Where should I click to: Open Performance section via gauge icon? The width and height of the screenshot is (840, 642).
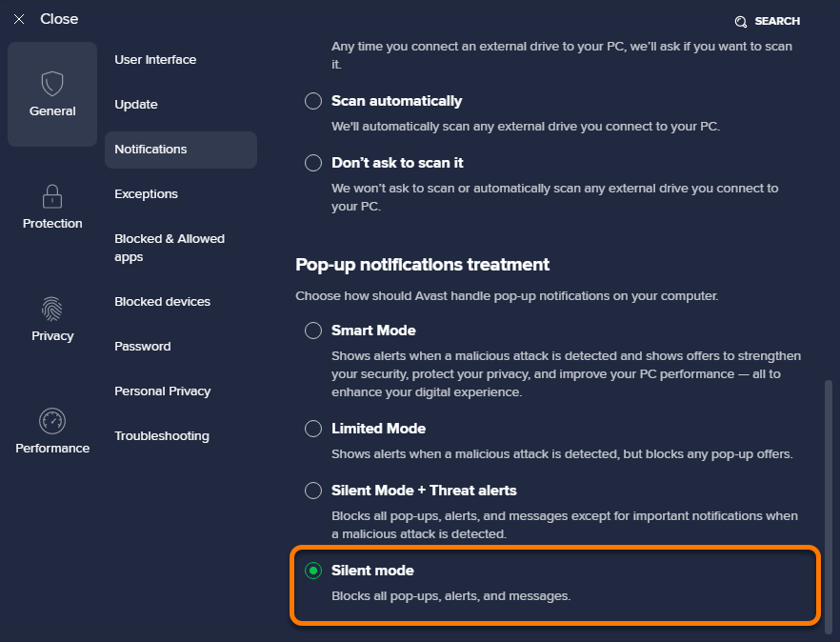click(x=52, y=421)
